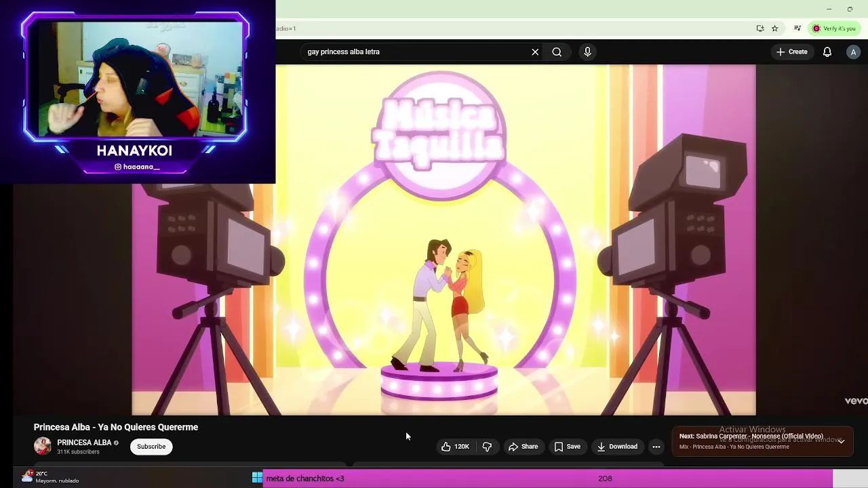The image size is (868, 488).
Task: Open the YouTube Create menu
Action: 792,52
